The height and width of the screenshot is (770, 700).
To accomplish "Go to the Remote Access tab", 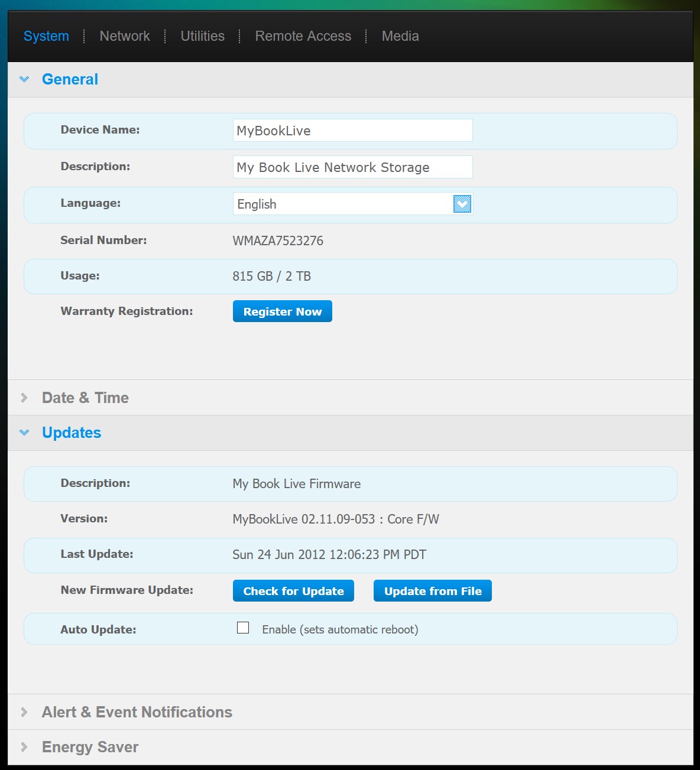I will point(303,36).
